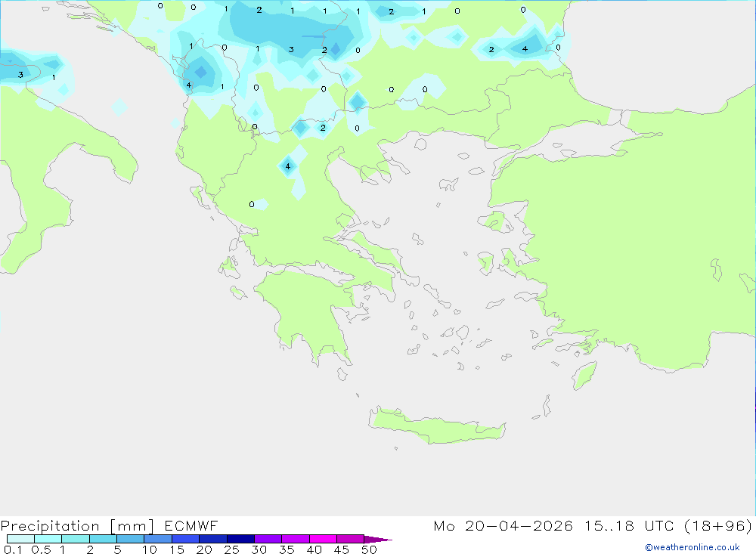This screenshot has width=756, height=554.
Task: Select the 30–35 mm purple legend swatch
Action: pyautogui.click(x=268, y=539)
